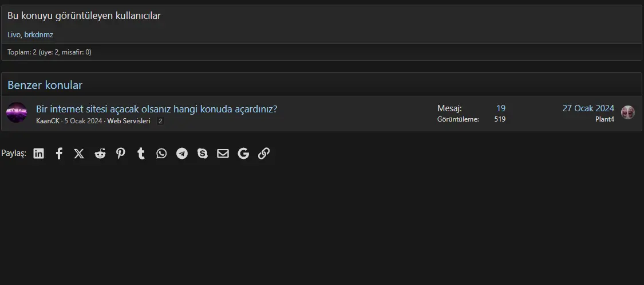The image size is (644, 285).
Task: Share by email envelope icon
Action: (x=223, y=154)
